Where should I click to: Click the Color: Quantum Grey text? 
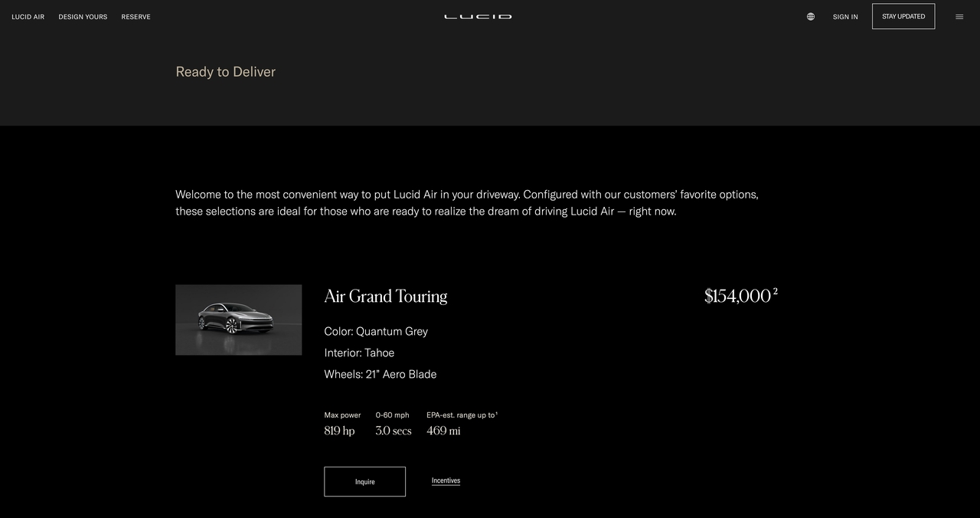point(376,331)
